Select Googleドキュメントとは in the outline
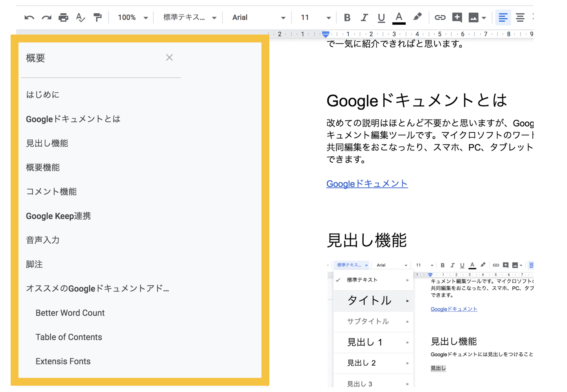This screenshot has width=567, height=392. point(73,119)
